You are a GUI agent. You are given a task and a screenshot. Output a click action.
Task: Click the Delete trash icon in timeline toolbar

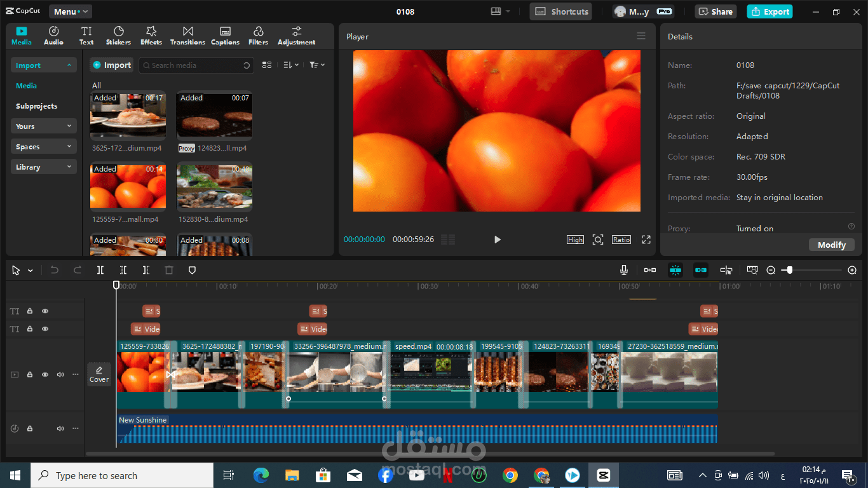[169, 270]
